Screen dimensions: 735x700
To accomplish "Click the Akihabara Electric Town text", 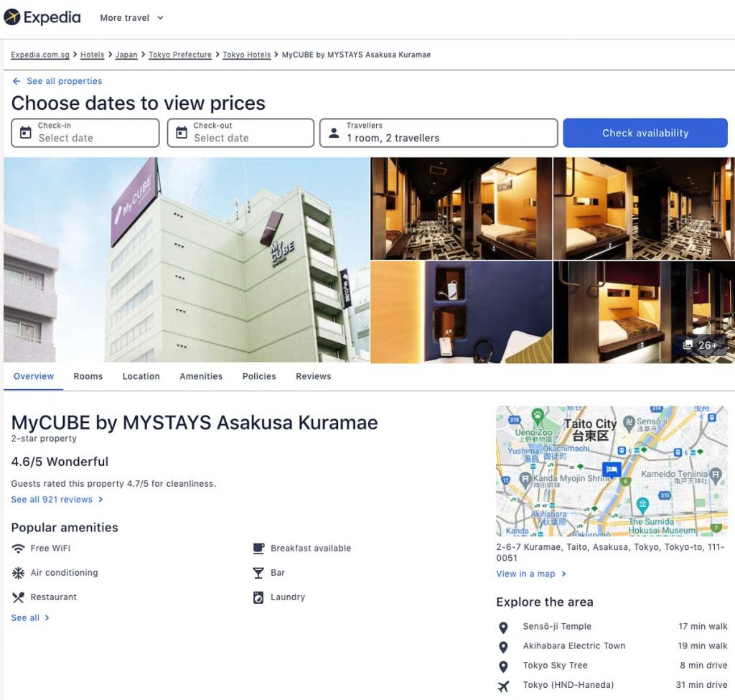I will [x=574, y=645].
